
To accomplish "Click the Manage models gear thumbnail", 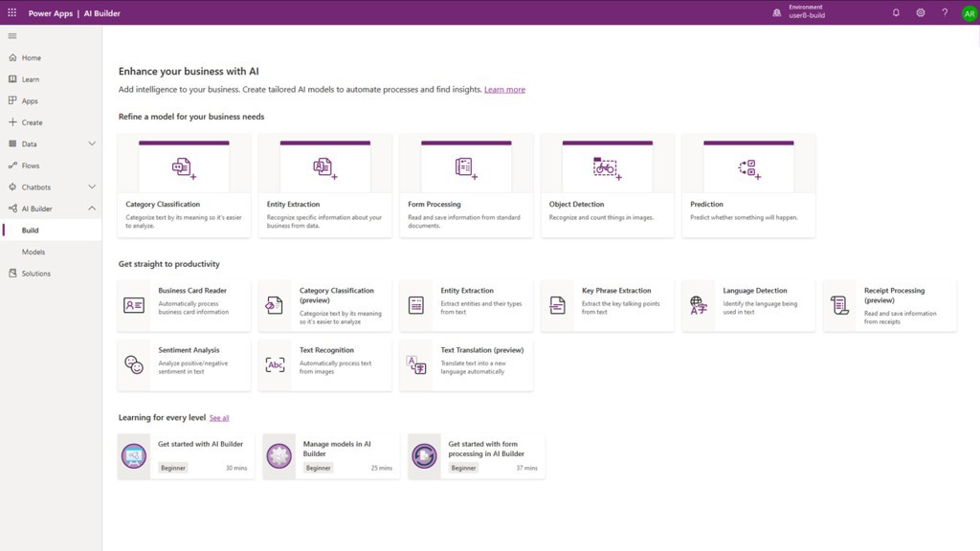I will (x=278, y=456).
